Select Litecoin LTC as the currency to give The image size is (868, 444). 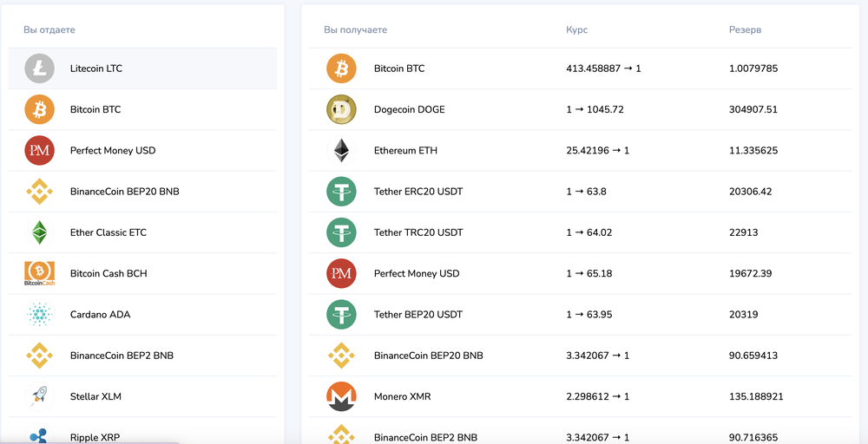coord(143,69)
